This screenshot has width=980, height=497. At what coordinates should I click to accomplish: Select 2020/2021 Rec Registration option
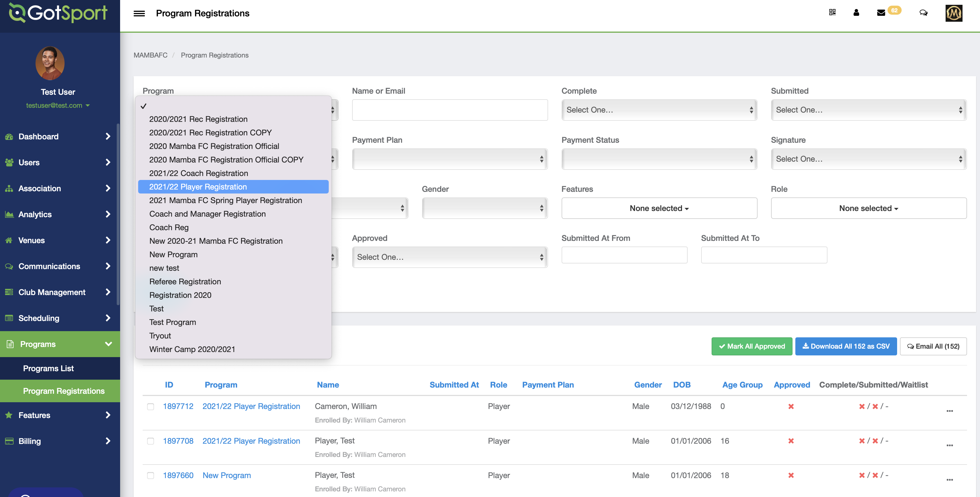233,119
